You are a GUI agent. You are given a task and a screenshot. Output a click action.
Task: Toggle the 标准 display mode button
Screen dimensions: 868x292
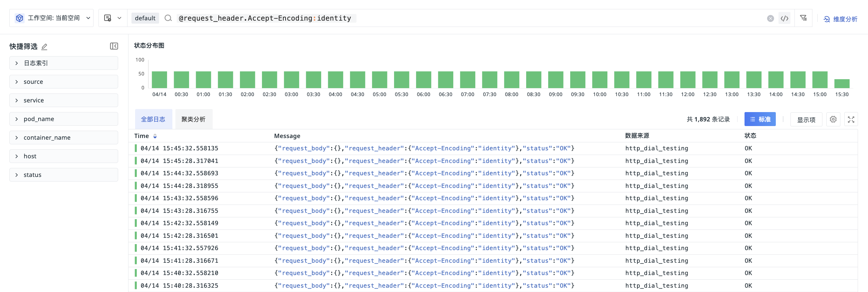click(760, 119)
